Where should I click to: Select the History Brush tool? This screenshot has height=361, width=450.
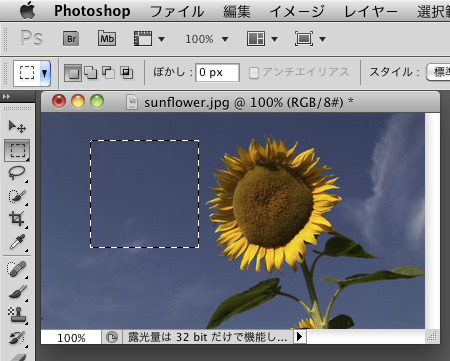(17, 337)
